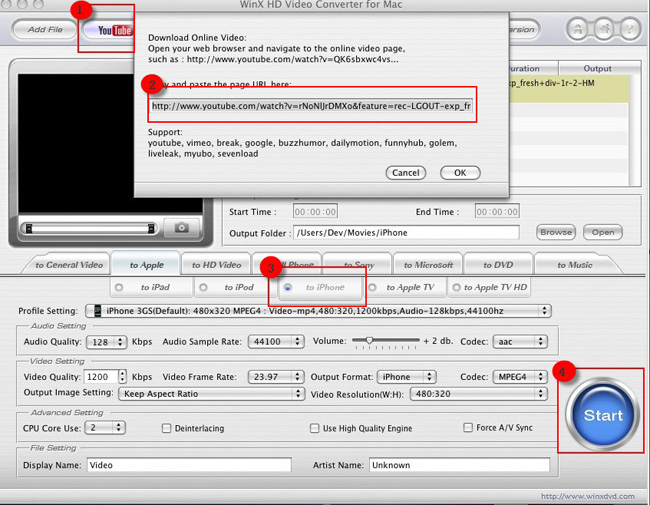Switch to the to Microsoft tab

(x=428, y=265)
